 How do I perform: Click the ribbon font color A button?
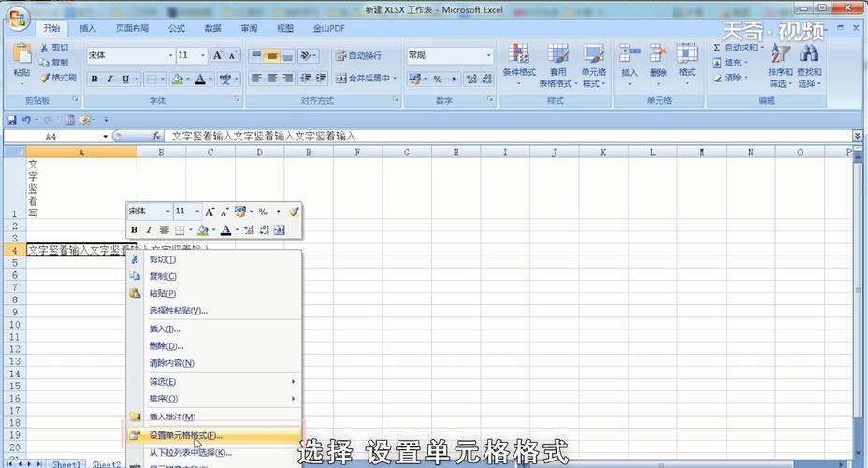coord(200,80)
